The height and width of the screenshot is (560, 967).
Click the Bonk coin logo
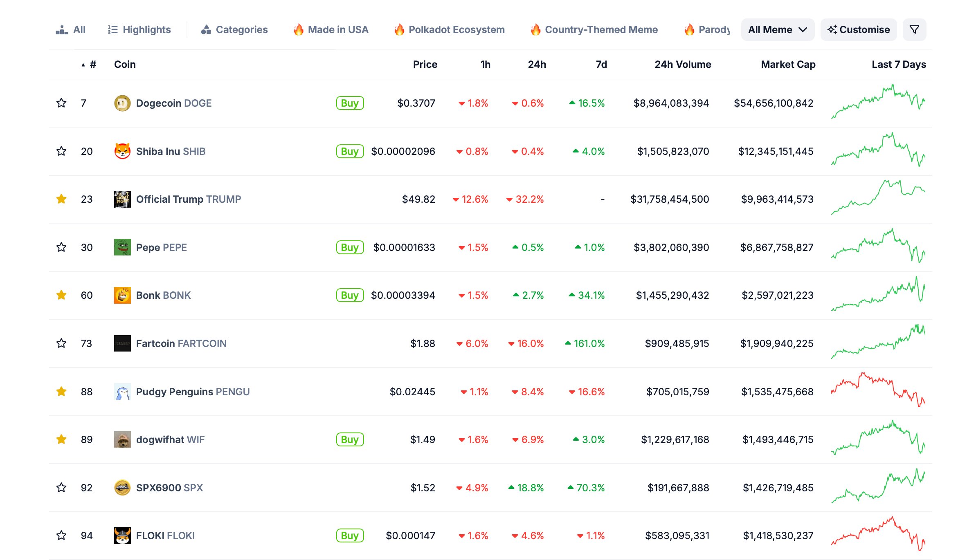[122, 295]
